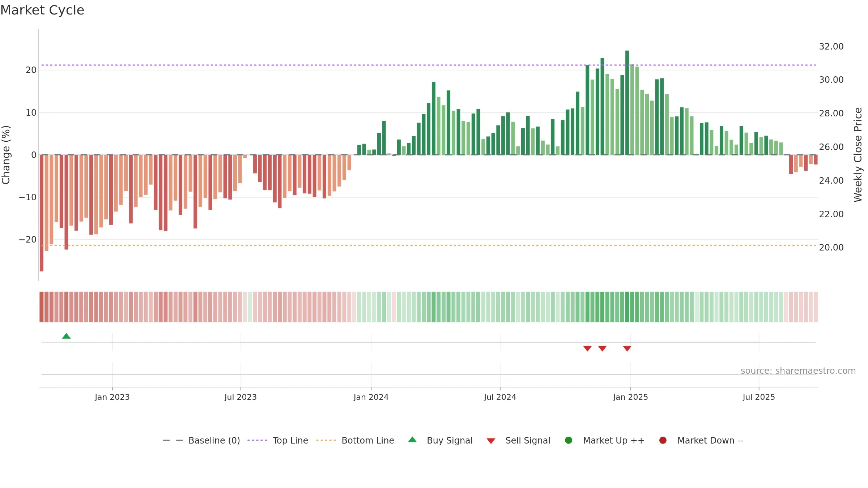Toggle the Sell Signal legend entry

tap(518, 440)
